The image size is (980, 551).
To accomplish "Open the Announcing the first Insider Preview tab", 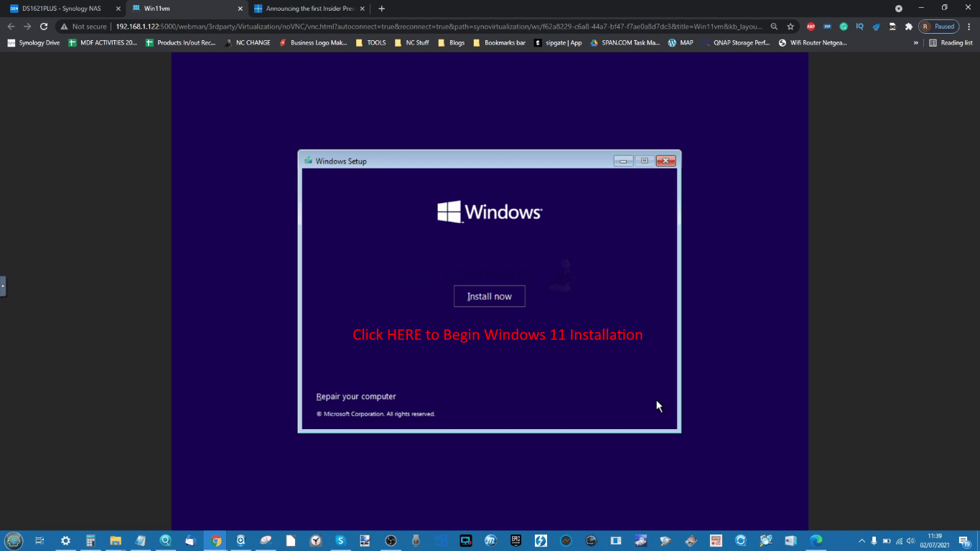I will pyautogui.click(x=309, y=9).
